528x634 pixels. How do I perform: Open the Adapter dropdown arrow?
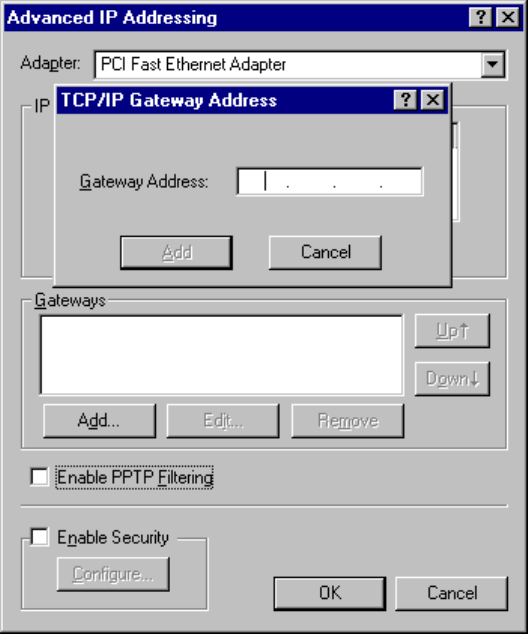tap(492, 64)
